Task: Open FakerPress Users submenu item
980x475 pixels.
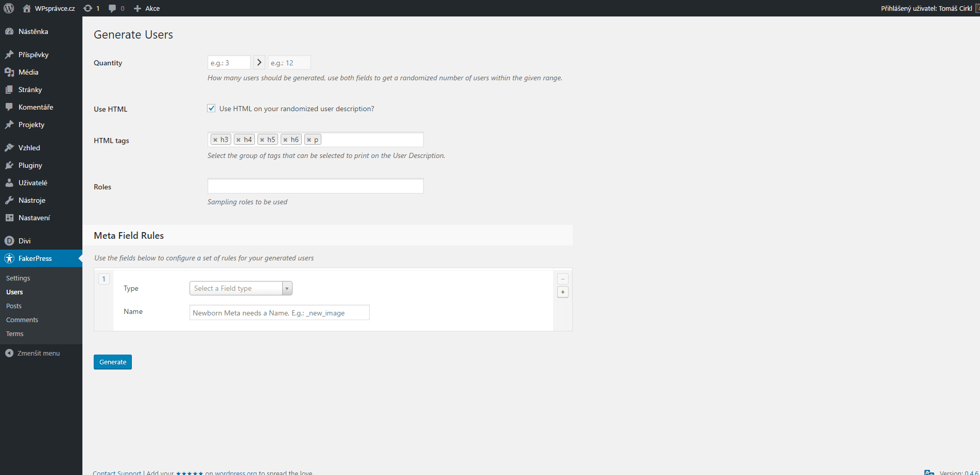Action: [14, 292]
